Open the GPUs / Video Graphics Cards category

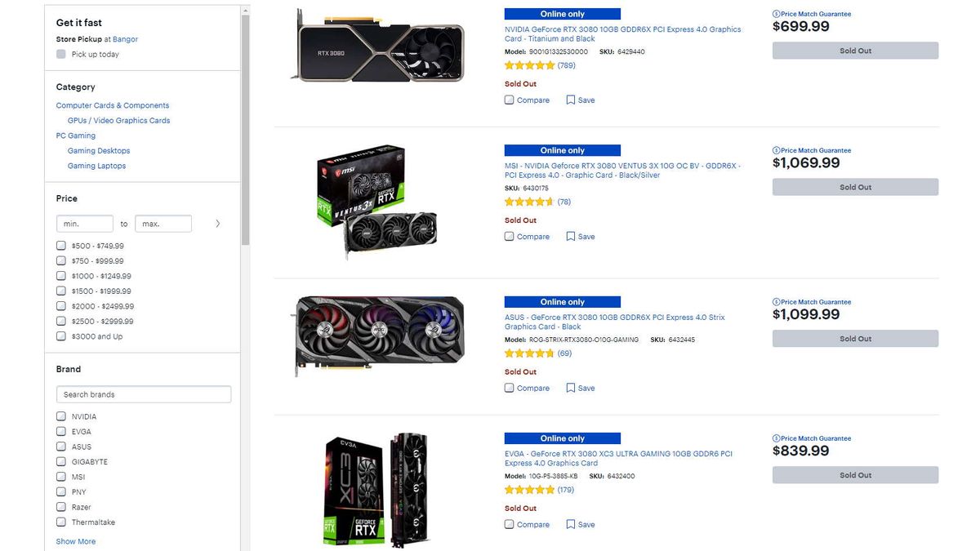117,120
